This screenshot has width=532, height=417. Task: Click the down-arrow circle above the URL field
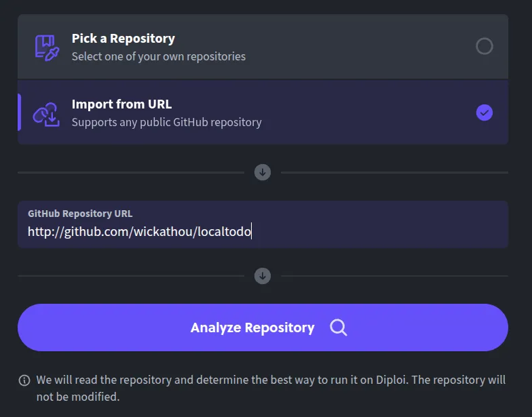263,172
